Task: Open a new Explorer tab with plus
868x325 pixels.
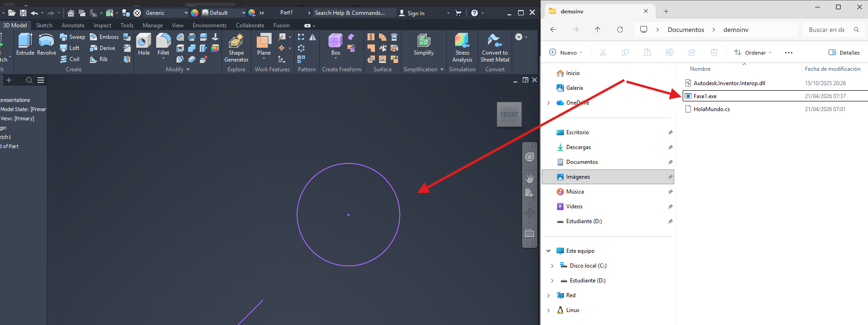Action: 666,11
